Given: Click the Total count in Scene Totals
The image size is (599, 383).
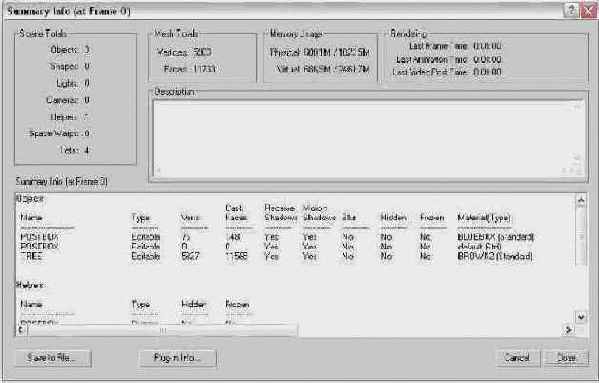Looking at the screenshot, I should 87,150.
